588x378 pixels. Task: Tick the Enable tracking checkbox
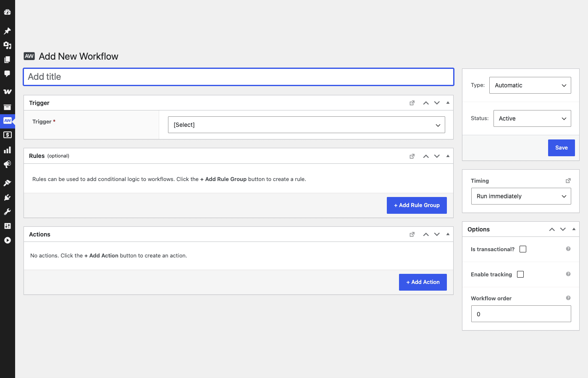[x=520, y=274]
